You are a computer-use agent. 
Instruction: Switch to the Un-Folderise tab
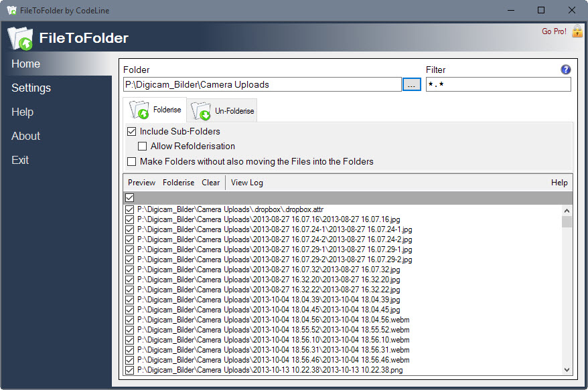pyautogui.click(x=222, y=110)
